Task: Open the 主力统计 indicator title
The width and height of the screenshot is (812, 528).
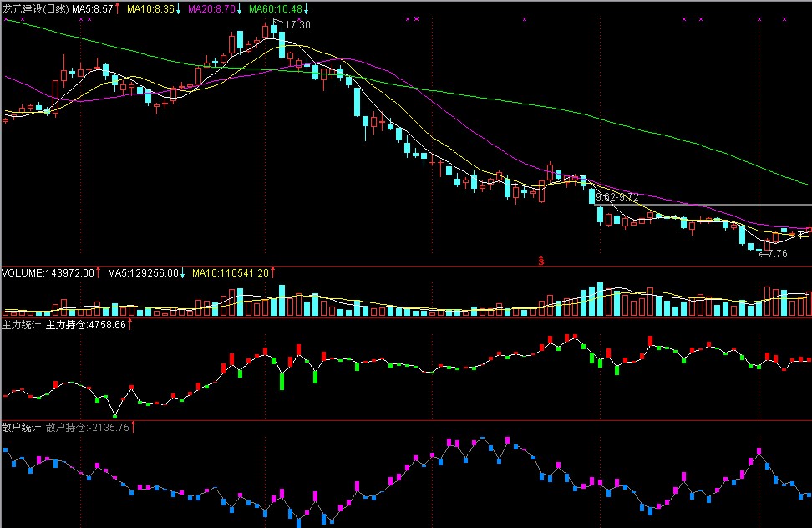Action: pyautogui.click(x=22, y=324)
